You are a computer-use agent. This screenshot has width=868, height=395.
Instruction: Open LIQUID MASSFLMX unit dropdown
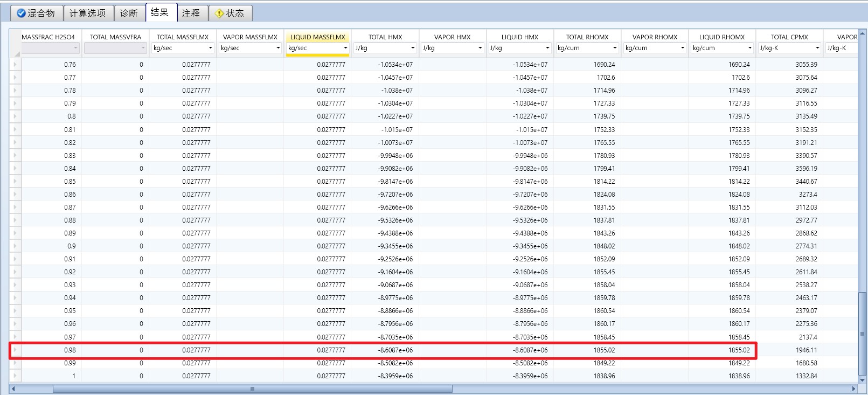click(x=317, y=48)
